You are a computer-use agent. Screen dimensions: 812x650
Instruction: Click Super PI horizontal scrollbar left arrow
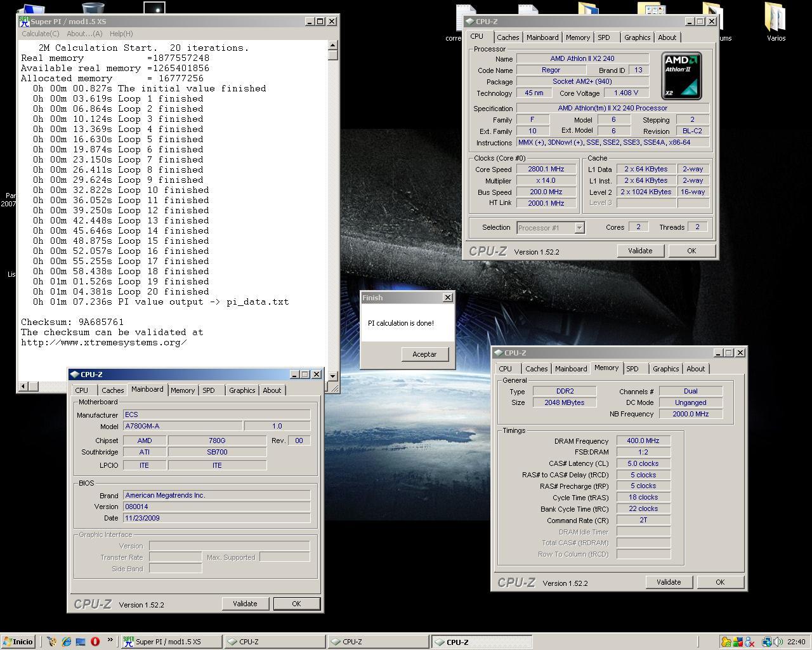tap(24, 386)
